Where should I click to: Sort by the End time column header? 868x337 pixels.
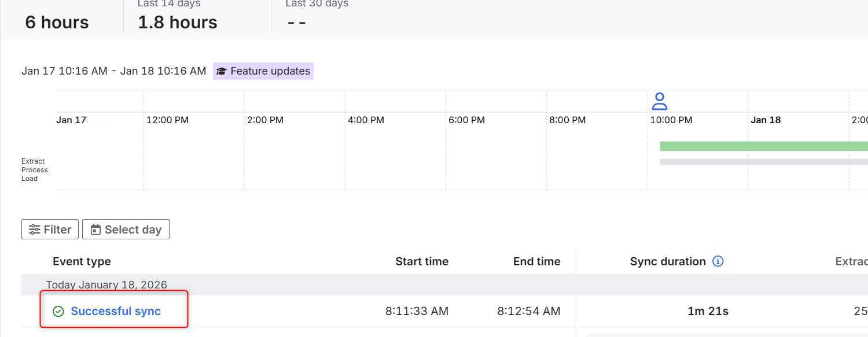[536, 261]
